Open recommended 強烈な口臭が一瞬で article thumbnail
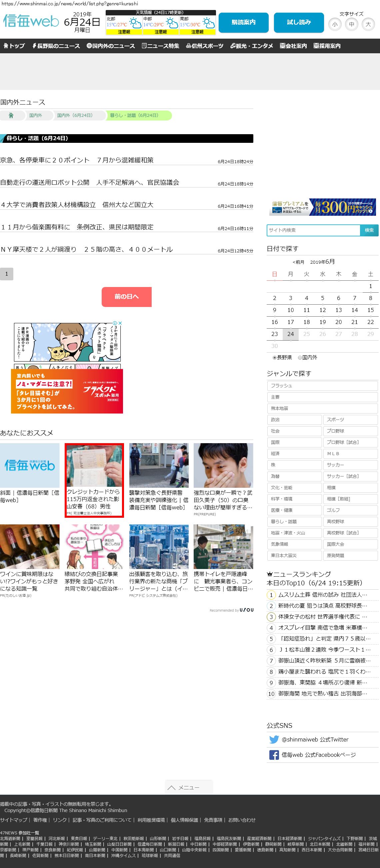The height and width of the screenshot is (868, 380). pyautogui.click(x=223, y=465)
